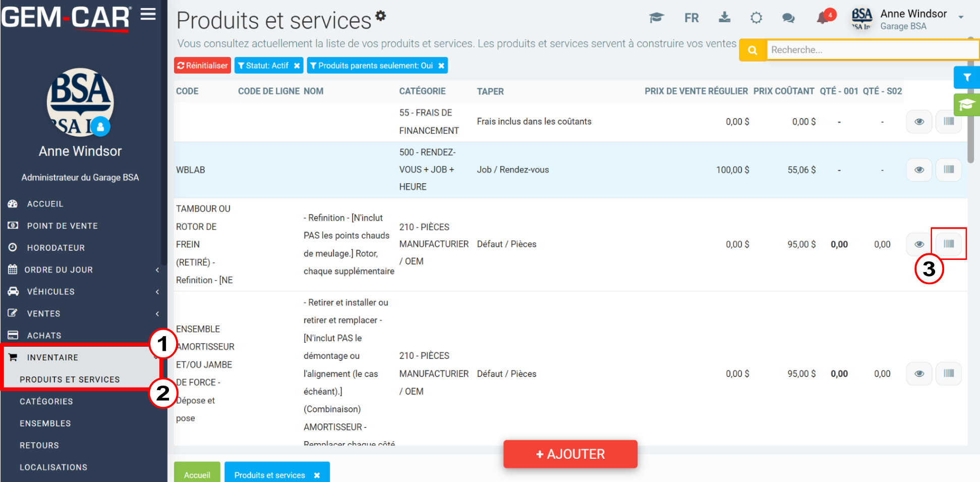
Task: Open the chat messages icon
Action: [788, 18]
